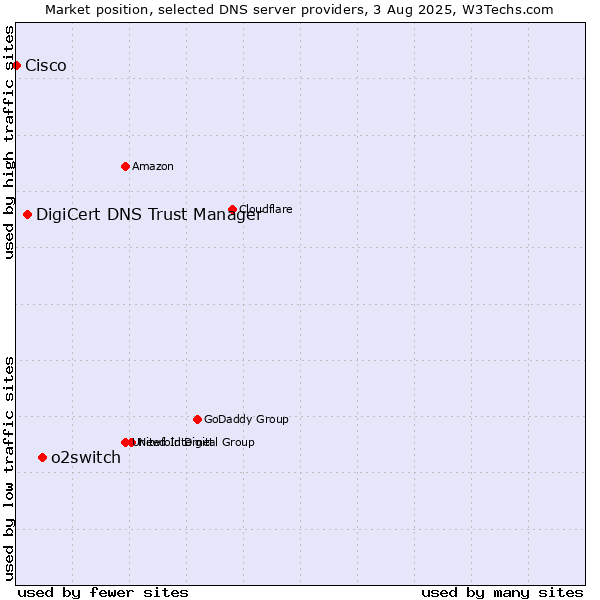Click the Amazon label text
Image resolution: width=600 pixels, height=600 pixels.
click(153, 166)
